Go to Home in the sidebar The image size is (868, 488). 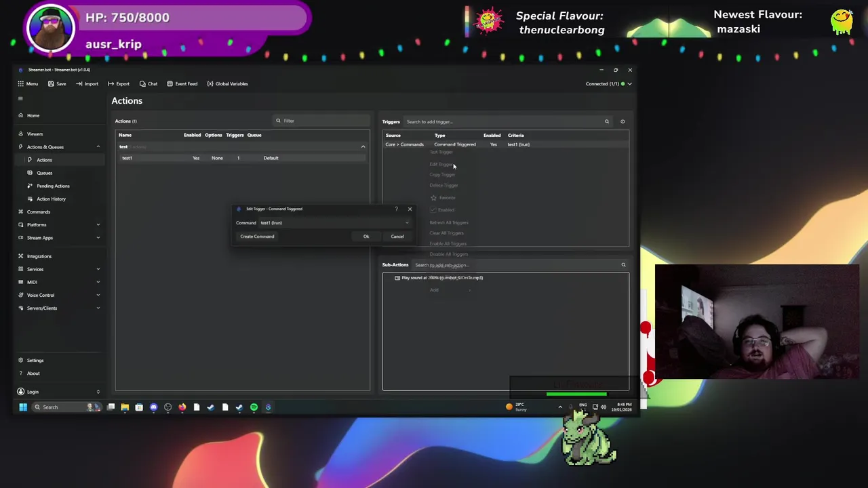click(33, 115)
